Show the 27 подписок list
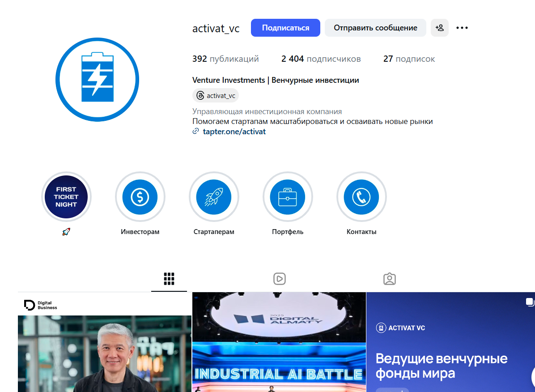Image resolution: width=535 pixels, height=392 pixels. click(409, 59)
